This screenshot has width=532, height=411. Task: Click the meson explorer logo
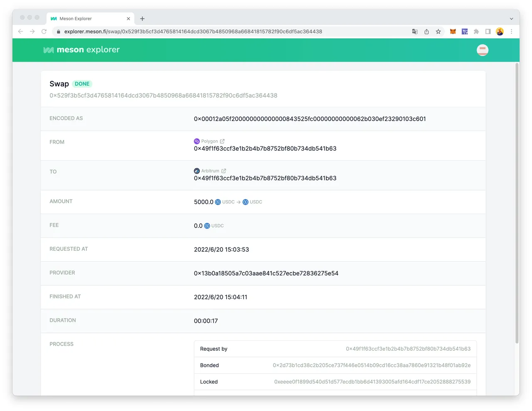pyautogui.click(x=81, y=50)
